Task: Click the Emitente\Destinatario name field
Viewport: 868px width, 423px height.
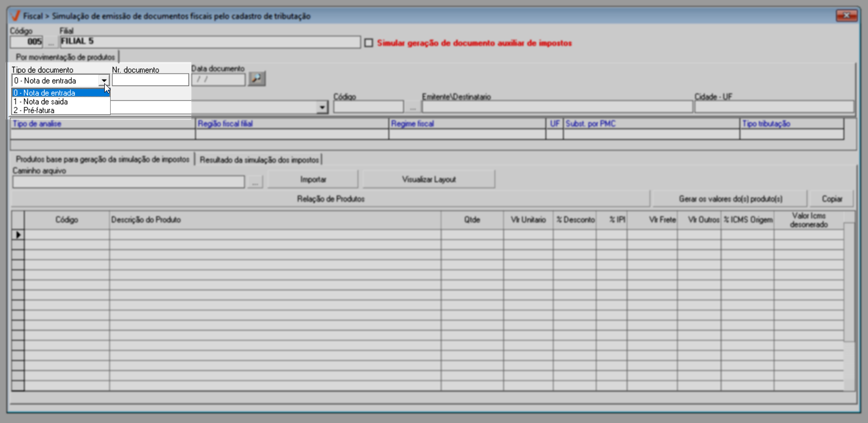Action: (x=558, y=107)
